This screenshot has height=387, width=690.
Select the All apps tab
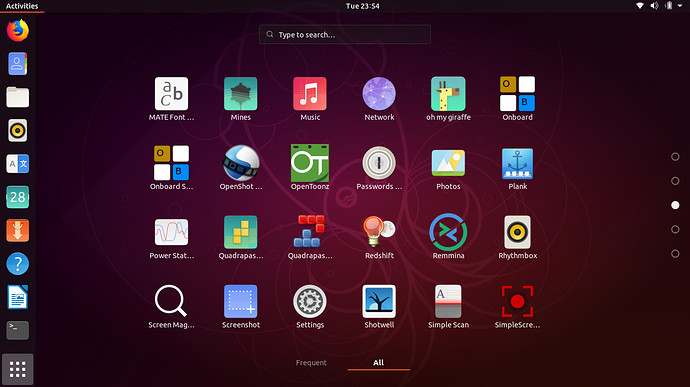[378, 363]
